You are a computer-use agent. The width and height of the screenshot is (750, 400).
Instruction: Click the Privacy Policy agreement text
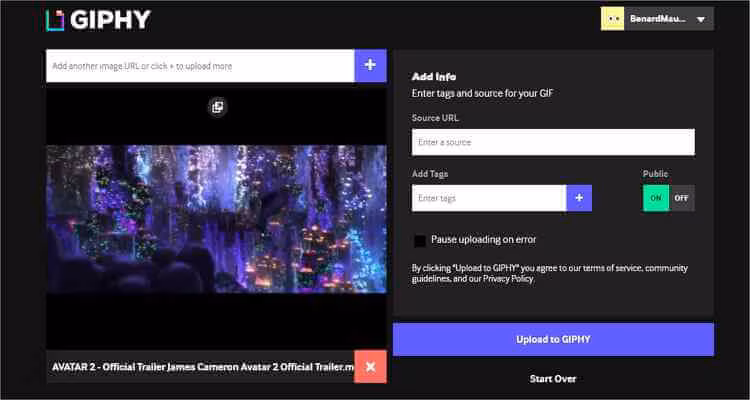click(x=508, y=278)
